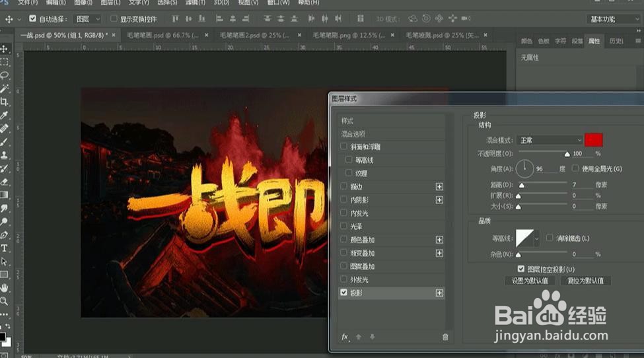Open the 历史 panel tab
Image resolution: width=644 pixels, height=358 pixels.
point(616,41)
